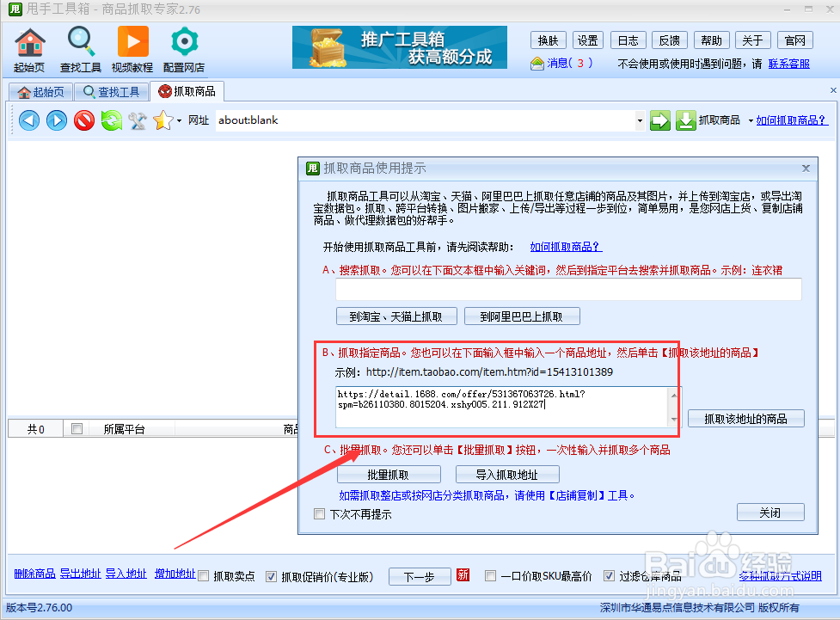Expand the address bar URL dropdown
This screenshot has height=620, width=840.
(x=640, y=120)
